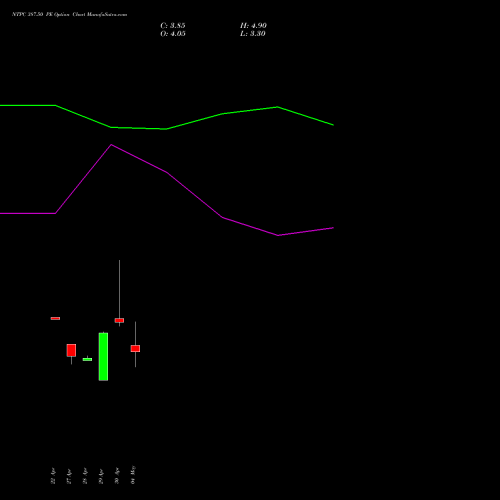Click the red candlestick for 27 Apr
Viewport: 500px width, 500px height.
point(71,350)
